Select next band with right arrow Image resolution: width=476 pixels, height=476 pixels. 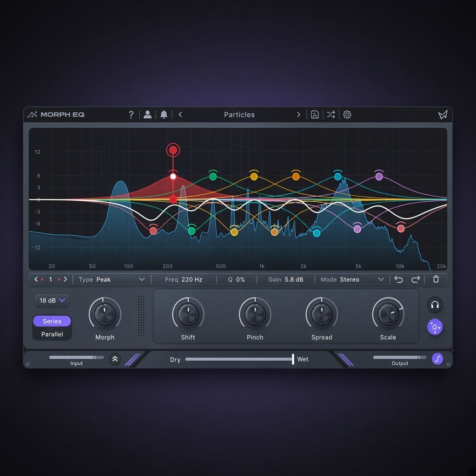click(65, 279)
